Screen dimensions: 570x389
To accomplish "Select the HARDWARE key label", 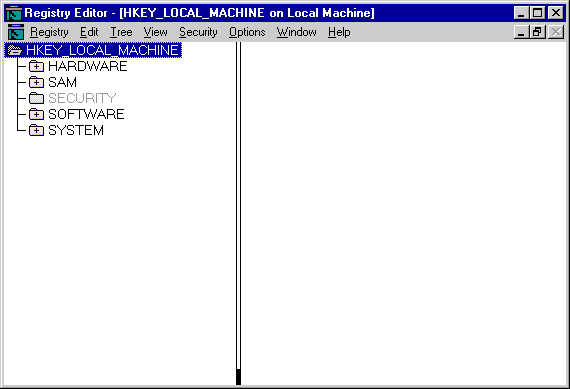I will pyautogui.click(x=88, y=66).
